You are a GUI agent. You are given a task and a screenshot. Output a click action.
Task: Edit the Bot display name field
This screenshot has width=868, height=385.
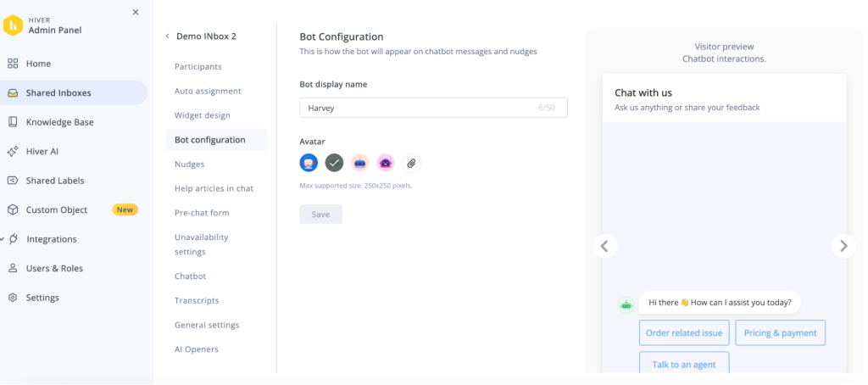(417, 109)
